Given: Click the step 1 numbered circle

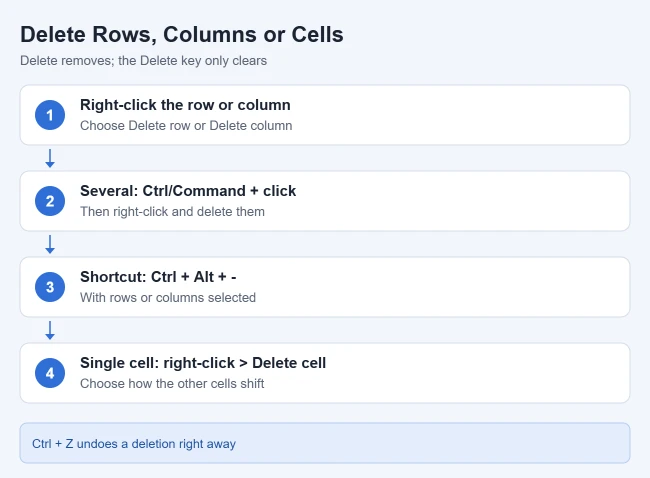Looking at the screenshot, I should pos(50,115).
